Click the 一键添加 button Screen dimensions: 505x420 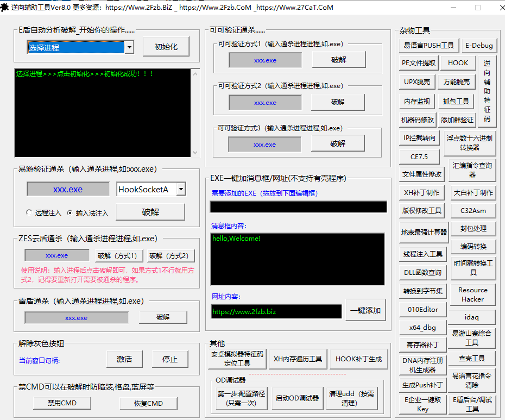coord(365,311)
